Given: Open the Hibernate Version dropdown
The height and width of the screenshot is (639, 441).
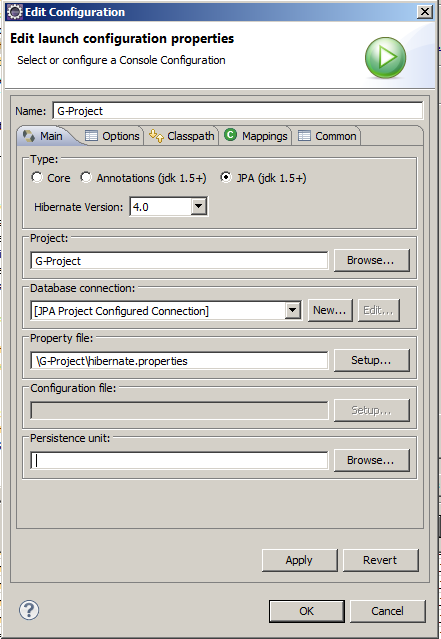Looking at the screenshot, I should [198, 207].
